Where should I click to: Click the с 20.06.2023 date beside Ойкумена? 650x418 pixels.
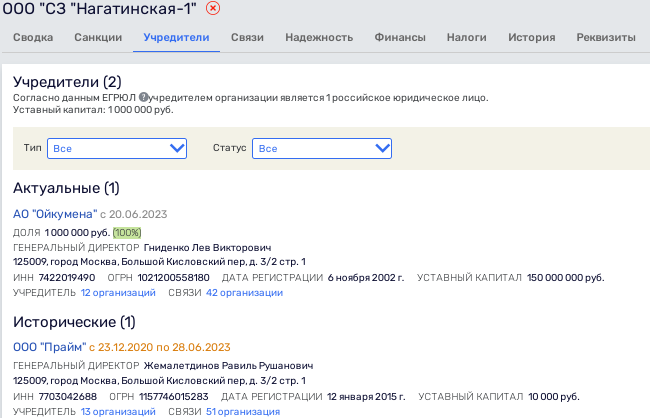coord(133,214)
